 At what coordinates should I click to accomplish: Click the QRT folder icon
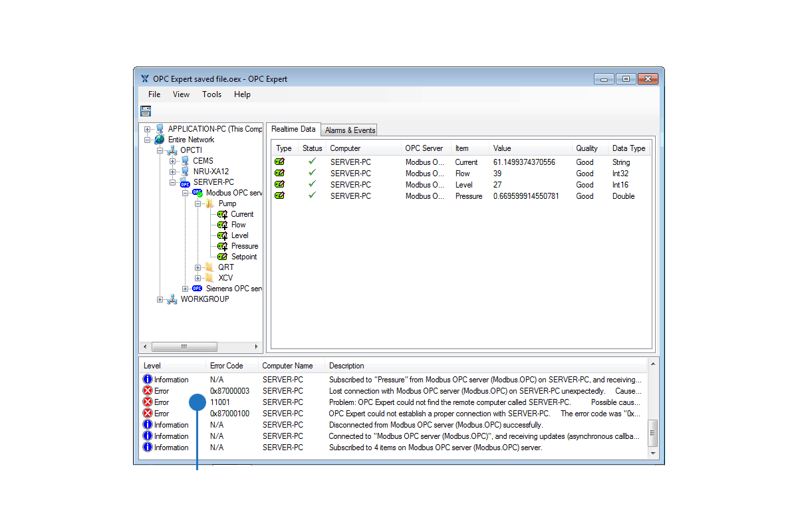pos(210,267)
